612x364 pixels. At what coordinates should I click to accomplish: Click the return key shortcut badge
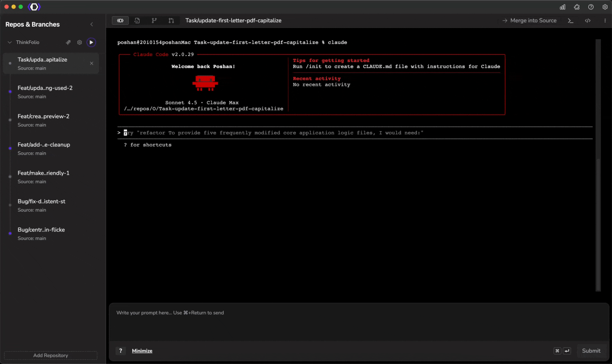[567, 351]
